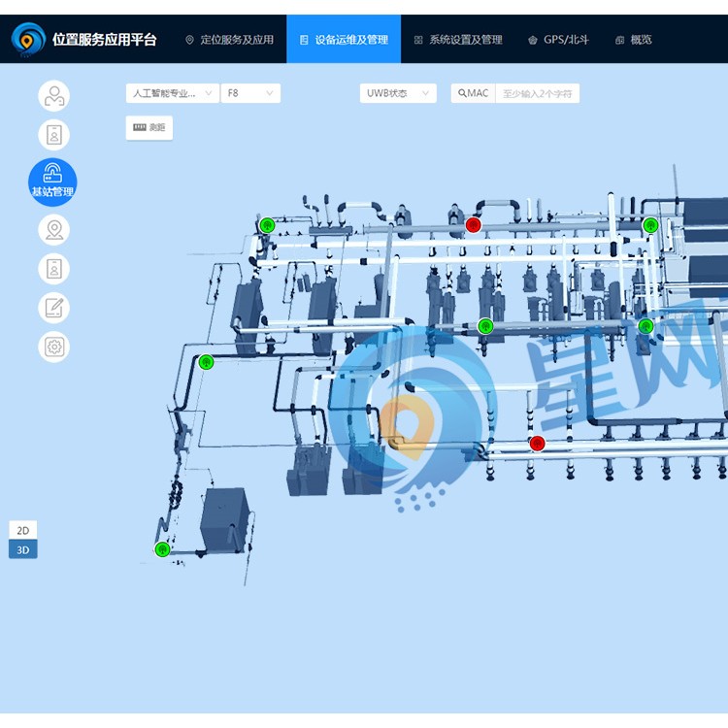Open the GPS/北斗 tab
Image resolution: width=728 pixels, height=728 pixels.
558,40
